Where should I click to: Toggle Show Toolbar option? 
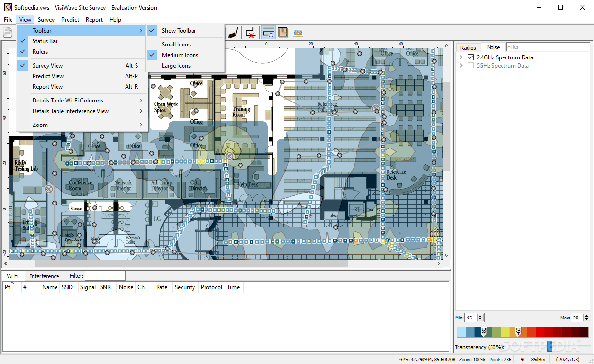[x=185, y=30]
